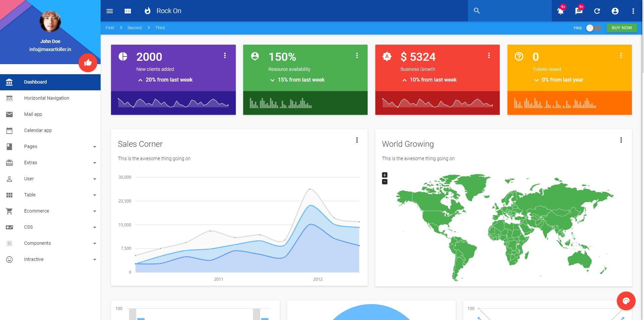The width and height of the screenshot is (644, 320).
Task: Open options menu on Tickets raised card
Action: coord(621,55)
